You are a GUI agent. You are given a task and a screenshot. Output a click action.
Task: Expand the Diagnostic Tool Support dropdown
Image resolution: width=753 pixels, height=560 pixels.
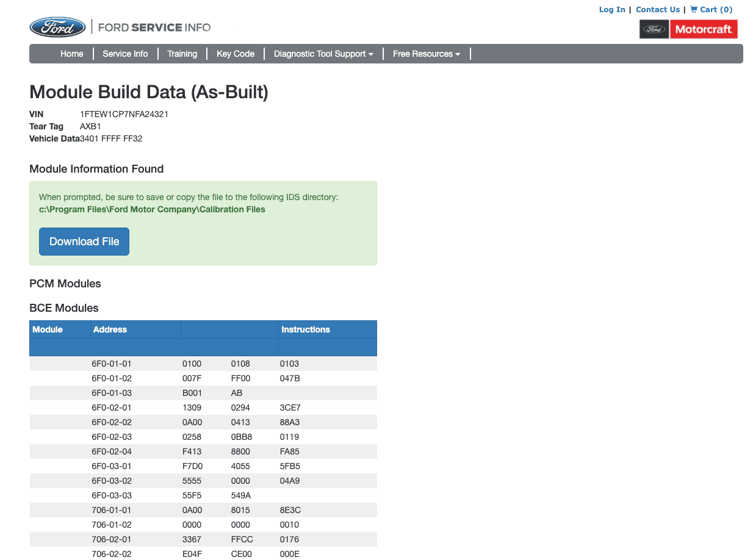[x=323, y=54]
